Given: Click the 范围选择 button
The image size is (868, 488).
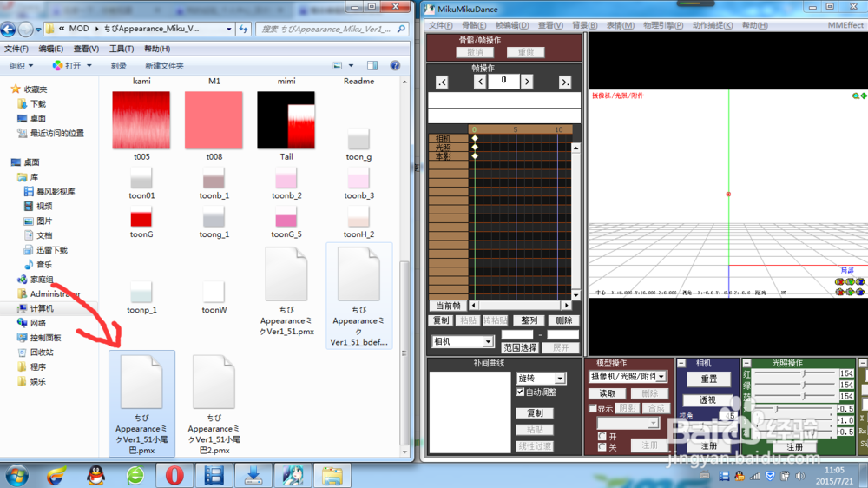Looking at the screenshot, I should click(520, 348).
